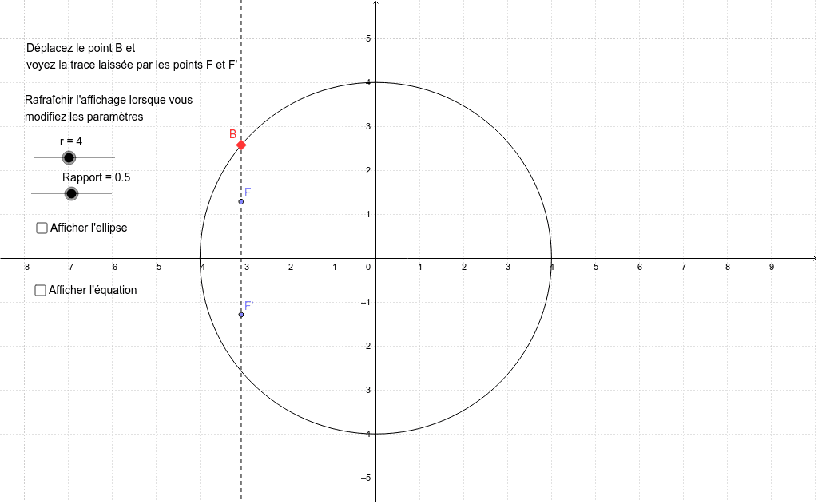Screen dimensions: 818x504
Task: Click the x-axis label −6
Action: 112,267
